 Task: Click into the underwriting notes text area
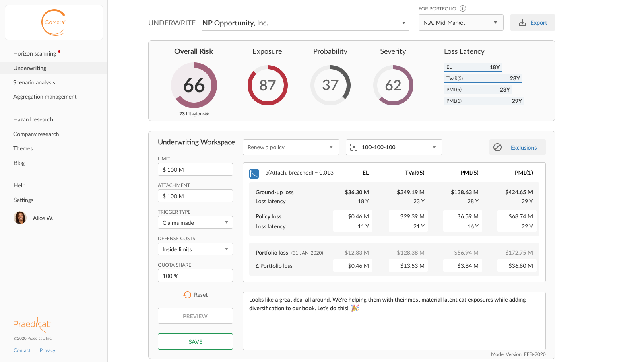394,321
